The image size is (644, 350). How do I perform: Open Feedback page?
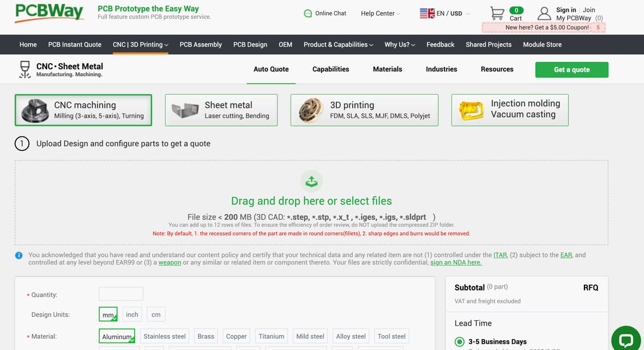pyautogui.click(x=440, y=45)
